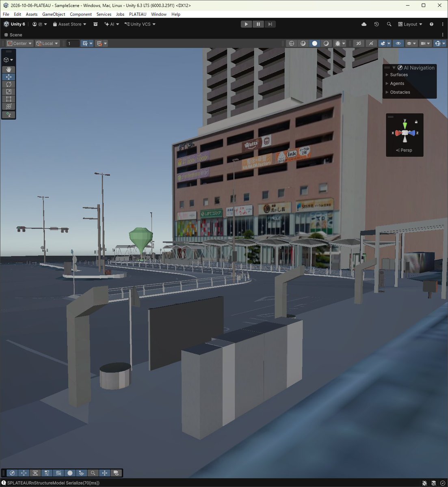Open the GameObject menu
The height and width of the screenshot is (487, 448).
click(x=54, y=14)
